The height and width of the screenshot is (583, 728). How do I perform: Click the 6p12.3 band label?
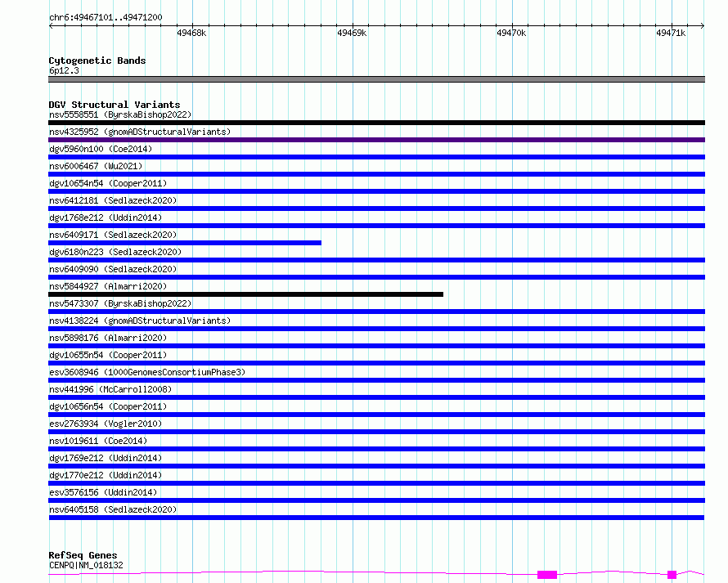pos(64,70)
